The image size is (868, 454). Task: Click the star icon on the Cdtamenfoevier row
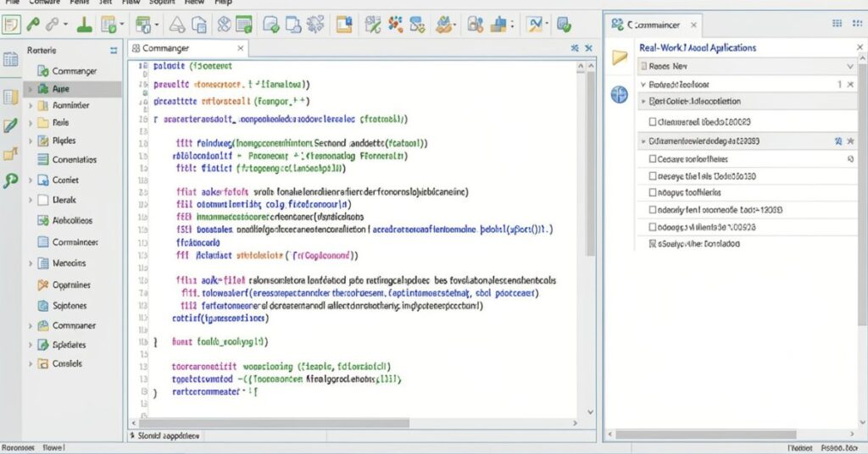point(851,141)
